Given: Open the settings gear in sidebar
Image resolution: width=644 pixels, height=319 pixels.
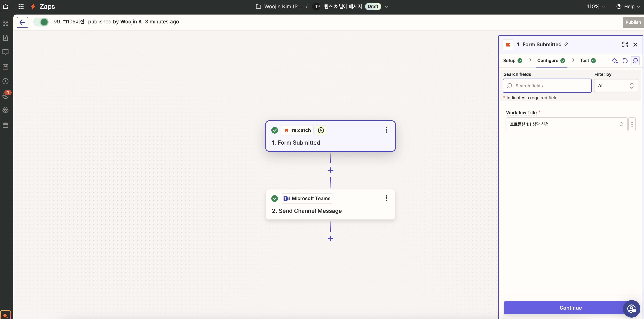Looking at the screenshot, I should (x=5, y=110).
